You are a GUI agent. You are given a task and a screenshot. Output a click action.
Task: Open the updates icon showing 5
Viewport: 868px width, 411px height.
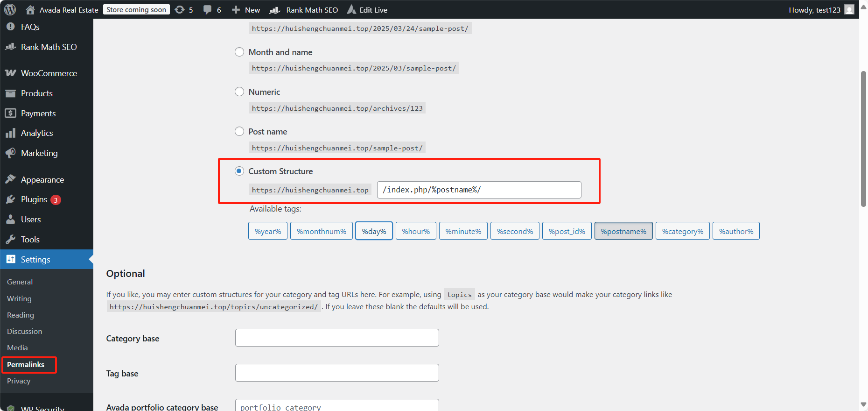[180, 10]
